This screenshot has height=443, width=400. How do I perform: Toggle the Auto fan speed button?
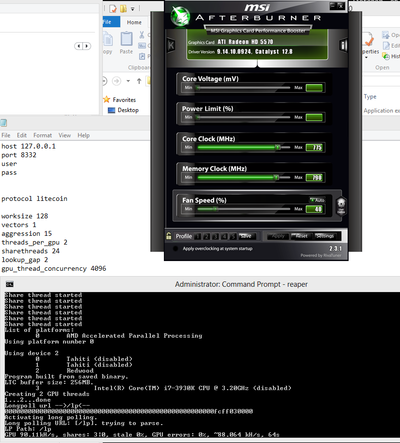coord(317,200)
